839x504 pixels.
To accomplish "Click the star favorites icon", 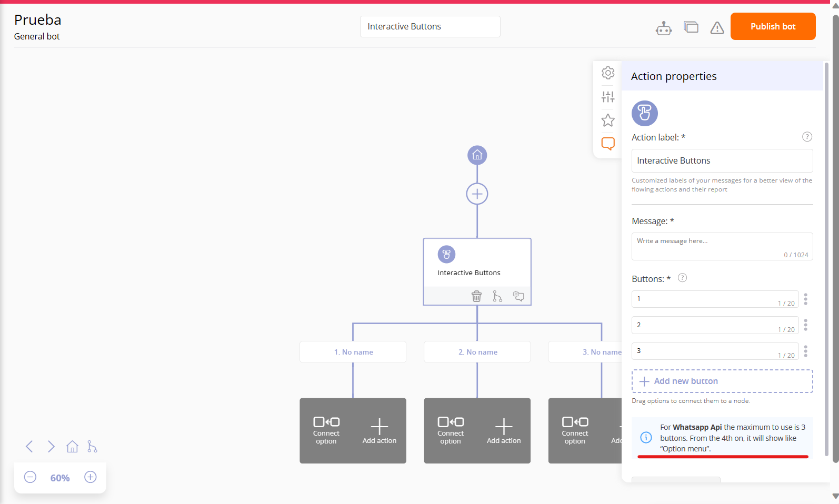I will (x=608, y=120).
